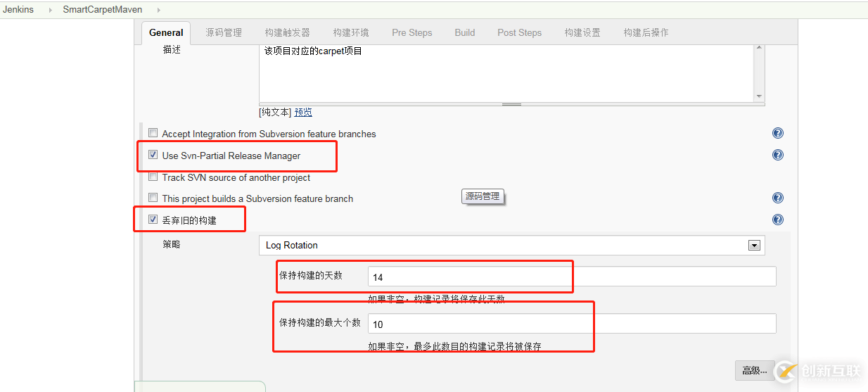Click inside the 描述 text area
This screenshot has width=868, height=392.
pos(506,72)
